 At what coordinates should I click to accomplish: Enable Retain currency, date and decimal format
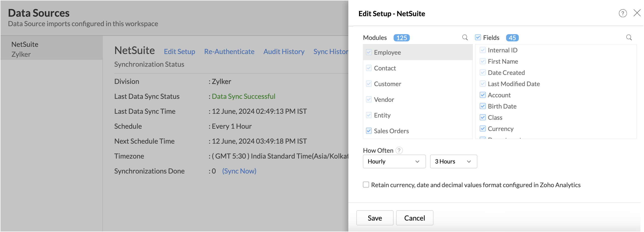366,185
